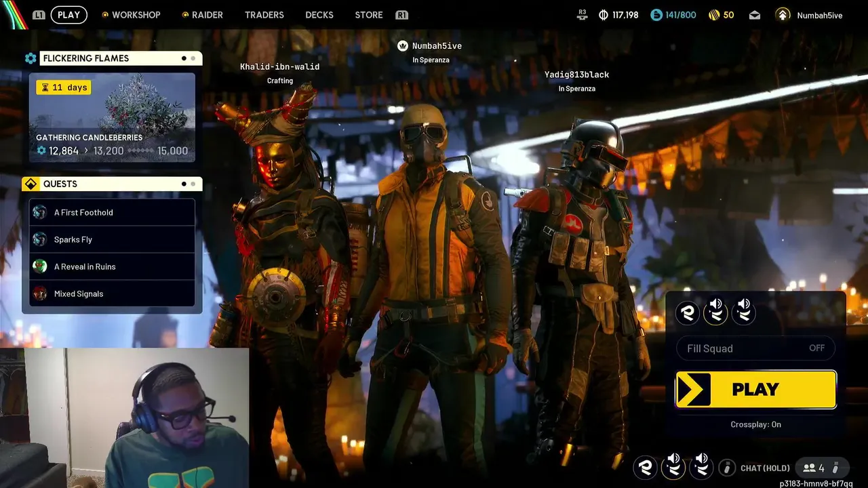Select second page dot in Flickering Flames header

(193, 58)
